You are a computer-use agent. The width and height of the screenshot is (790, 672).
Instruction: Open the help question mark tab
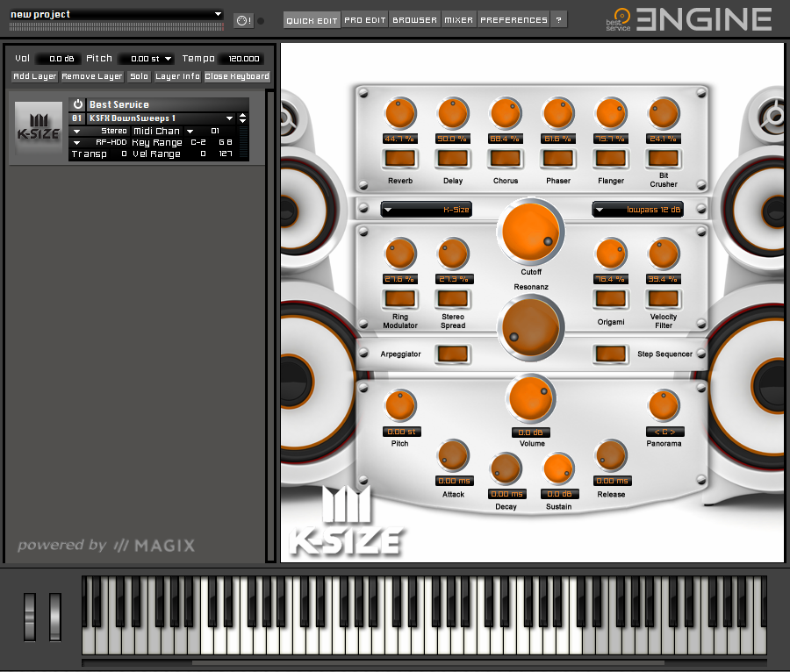[x=559, y=20]
